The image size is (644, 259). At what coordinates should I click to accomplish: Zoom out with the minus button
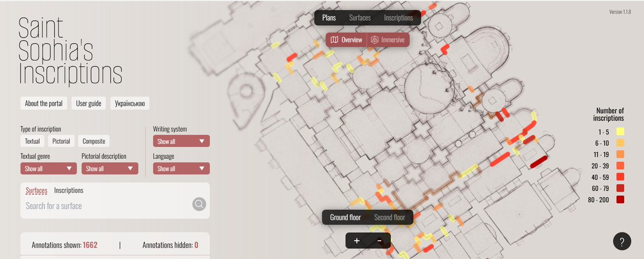click(379, 240)
